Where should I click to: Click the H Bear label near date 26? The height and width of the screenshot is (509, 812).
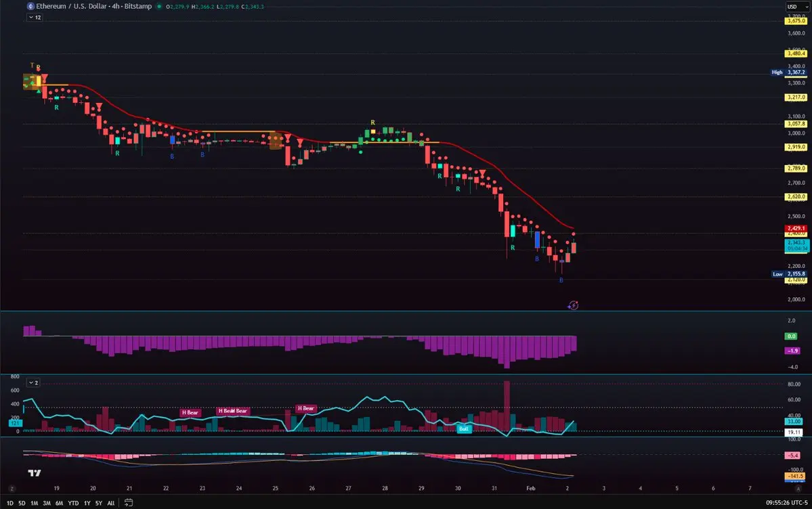(305, 408)
